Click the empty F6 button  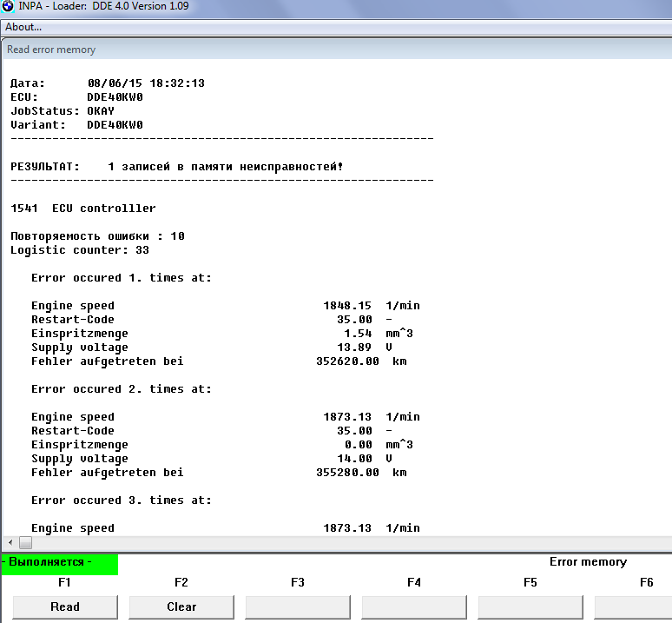[x=633, y=606]
